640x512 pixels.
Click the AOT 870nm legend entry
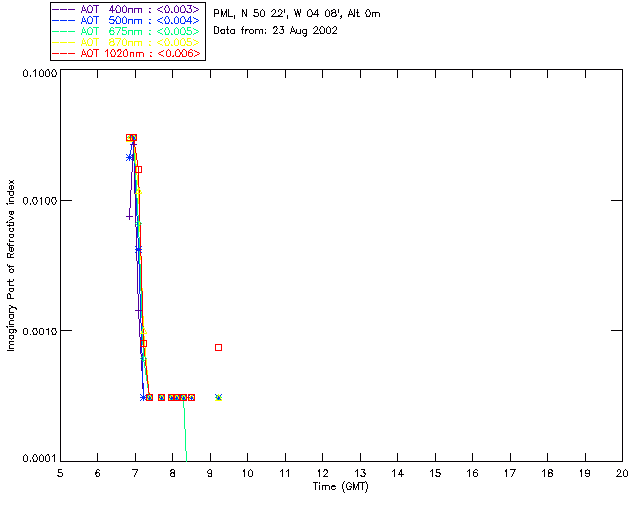127,42
